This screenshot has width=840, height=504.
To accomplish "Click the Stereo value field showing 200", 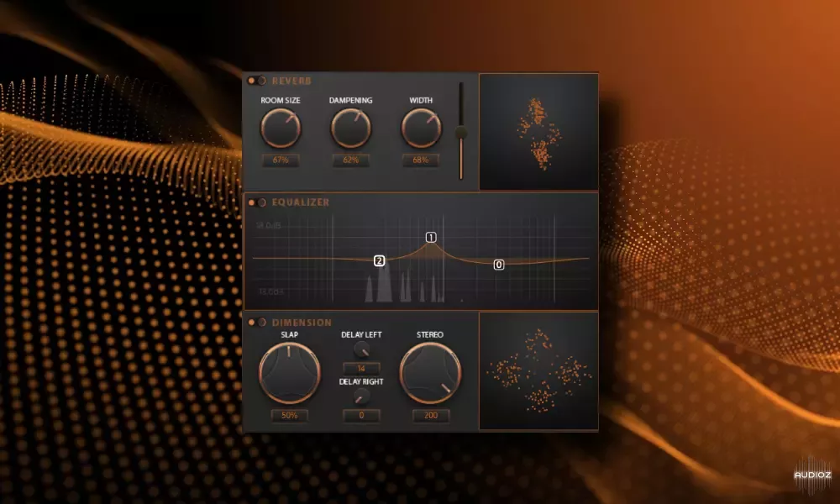I will tap(431, 414).
